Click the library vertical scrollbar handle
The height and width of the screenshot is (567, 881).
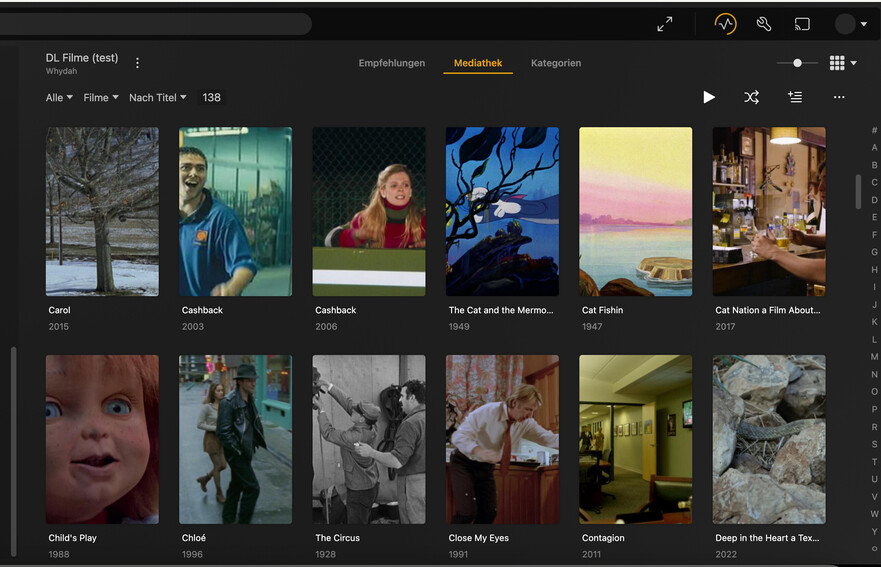coord(858,192)
